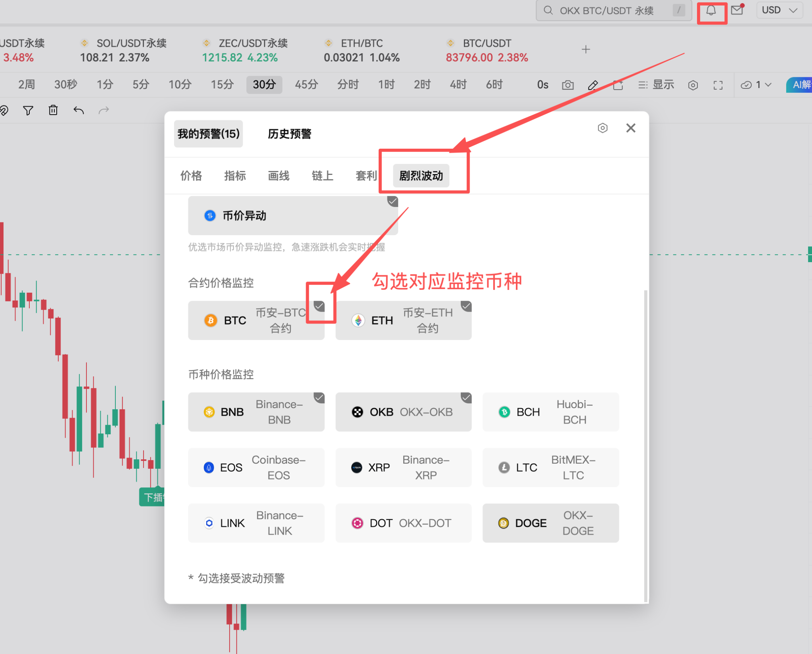Add a new ticker with plus icon

pyautogui.click(x=586, y=50)
